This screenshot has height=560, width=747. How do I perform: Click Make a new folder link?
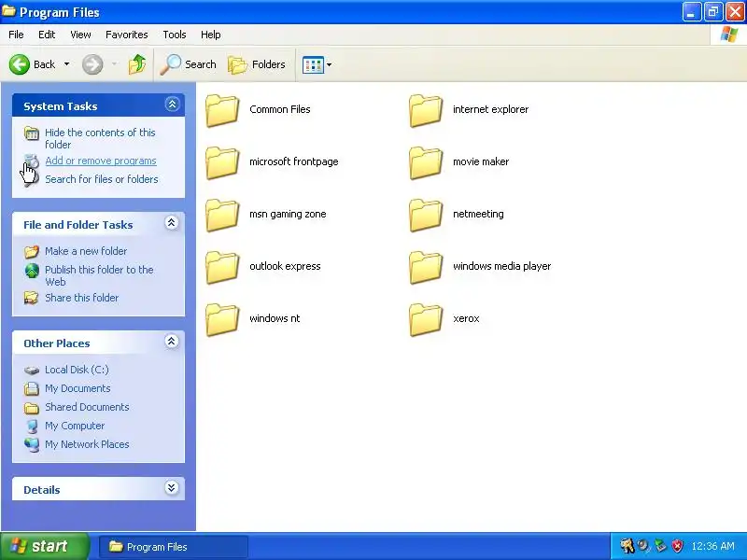86,251
